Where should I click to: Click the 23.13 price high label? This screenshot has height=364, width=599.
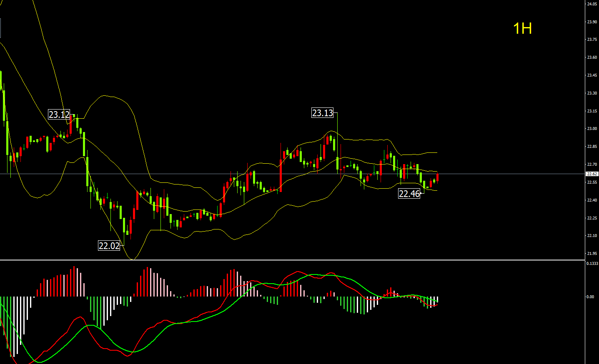tap(323, 113)
